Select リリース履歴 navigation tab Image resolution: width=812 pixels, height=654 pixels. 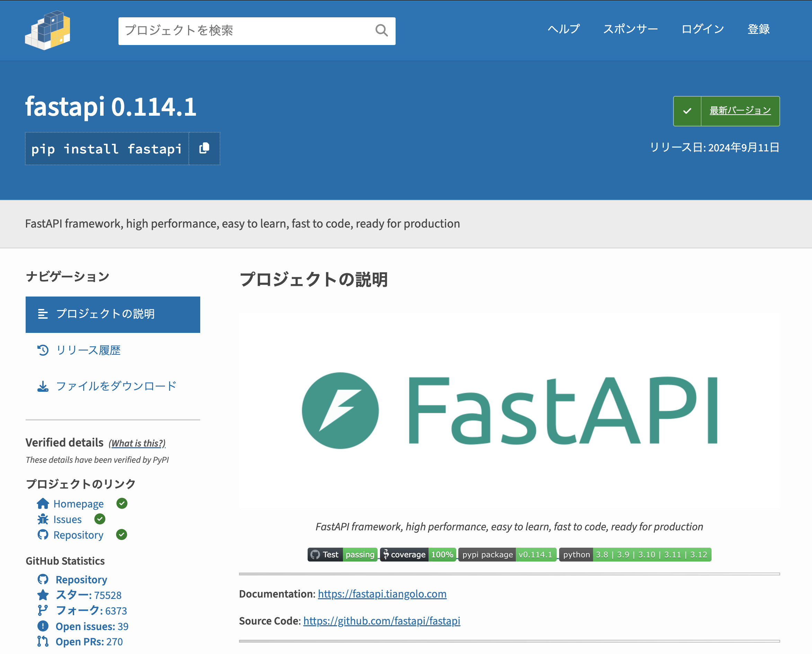[88, 350]
